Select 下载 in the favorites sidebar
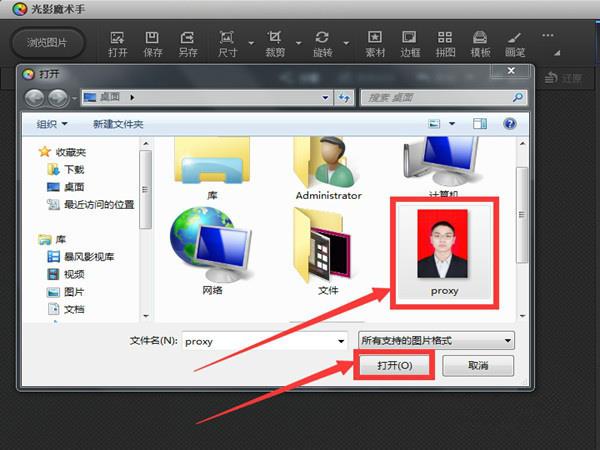Image resolution: width=600 pixels, height=450 pixels. (x=74, y=170)
